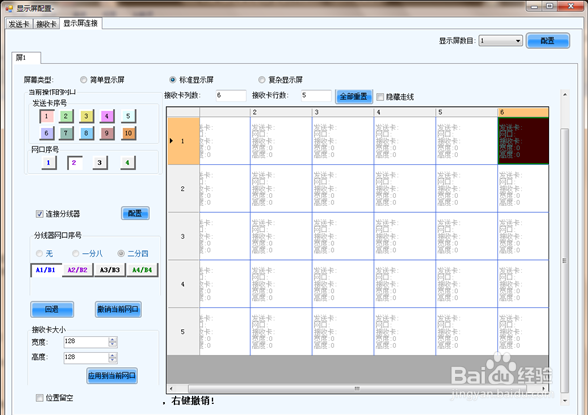Click column header 3 in grid
588x415 pixels.
[x=343, y=112]
